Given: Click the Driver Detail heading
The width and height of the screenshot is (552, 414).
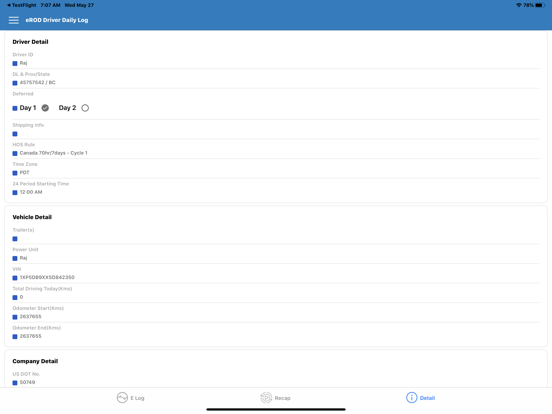Looking at the screenshot, I should point(30,42).
